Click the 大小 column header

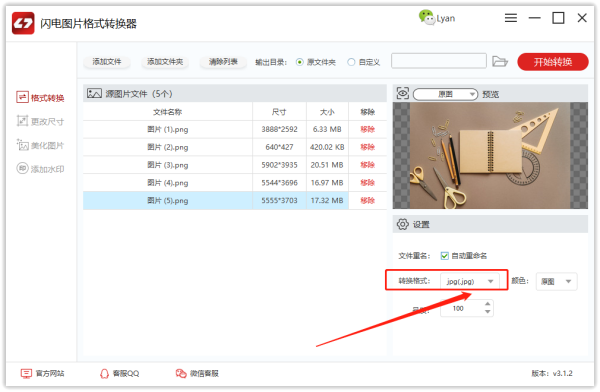click(x=327, y=112)
